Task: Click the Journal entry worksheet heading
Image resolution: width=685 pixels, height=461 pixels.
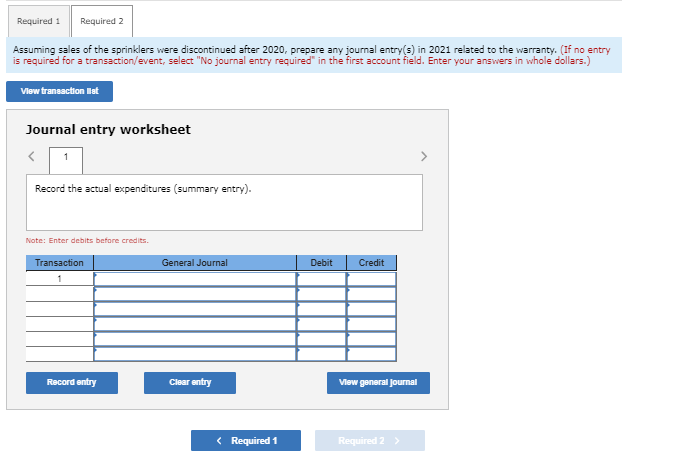Action: click(x=108, y=129)
